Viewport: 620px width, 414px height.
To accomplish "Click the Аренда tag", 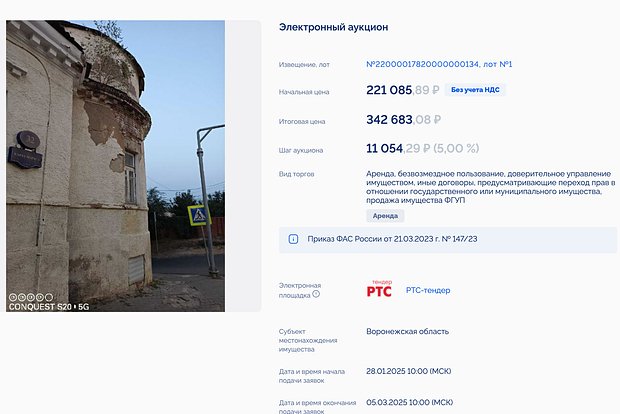I will coord(385,215).
